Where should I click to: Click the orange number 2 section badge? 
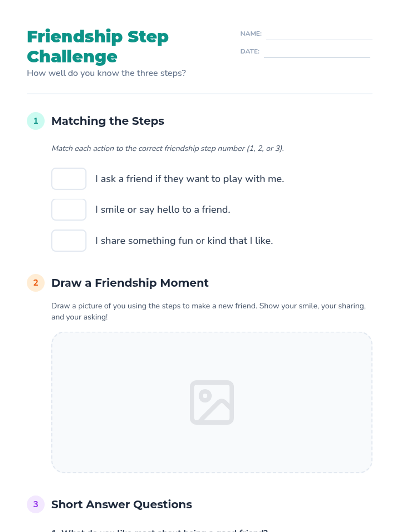tap(36, 283)
